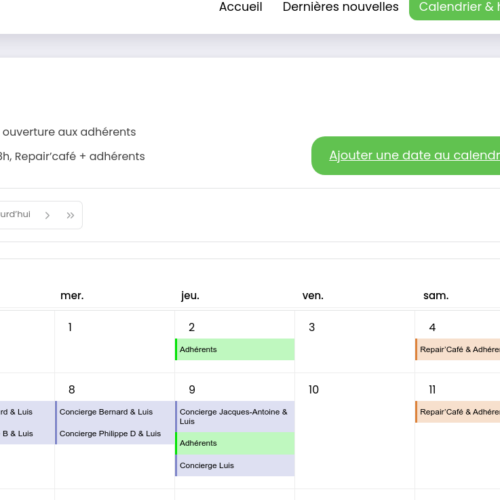Screen dimensions: 500x500
Task: Click the sam. column header
Action: 436,296
